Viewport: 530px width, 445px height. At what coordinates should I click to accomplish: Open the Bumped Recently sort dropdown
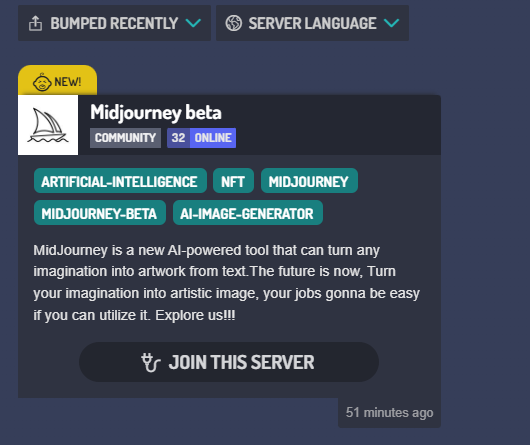click(x=114, y=23)
